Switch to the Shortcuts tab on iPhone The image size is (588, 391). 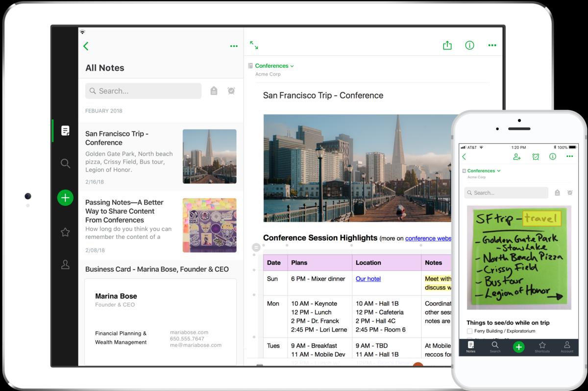click(542, 347)
